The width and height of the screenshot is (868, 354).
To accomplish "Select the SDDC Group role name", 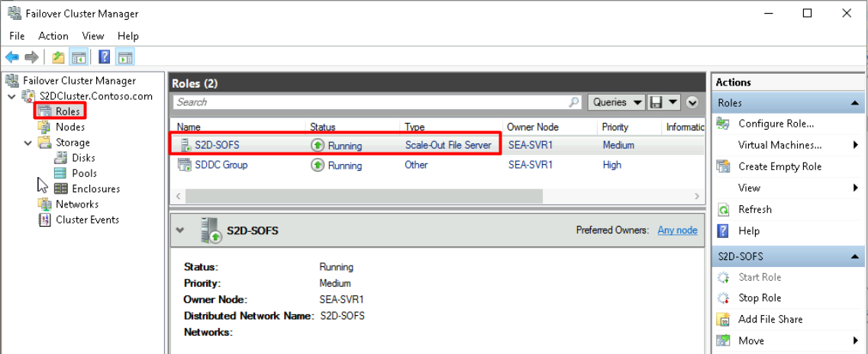I will coord(221,165).
